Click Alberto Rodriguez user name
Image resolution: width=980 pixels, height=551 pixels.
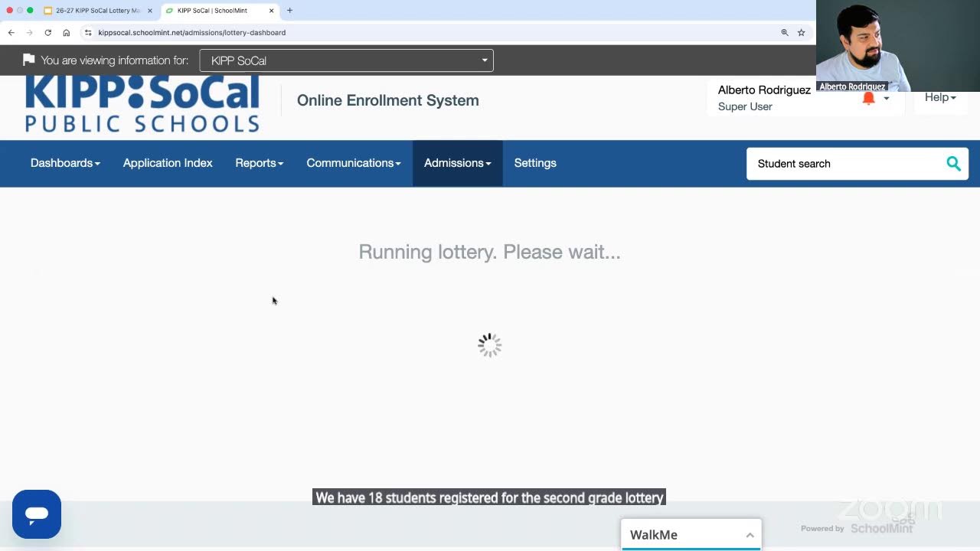click(764, 90)
